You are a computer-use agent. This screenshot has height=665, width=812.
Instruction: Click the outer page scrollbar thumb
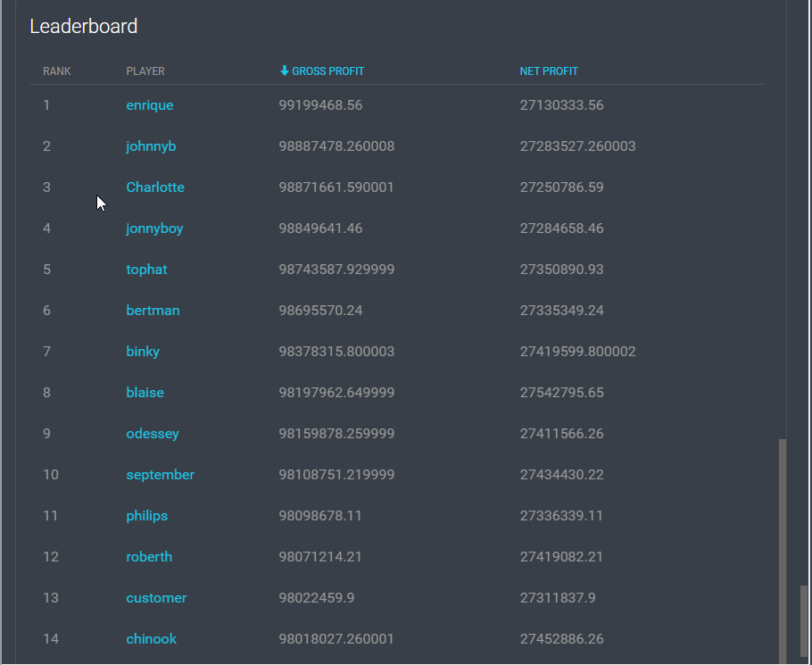point(804,620)
